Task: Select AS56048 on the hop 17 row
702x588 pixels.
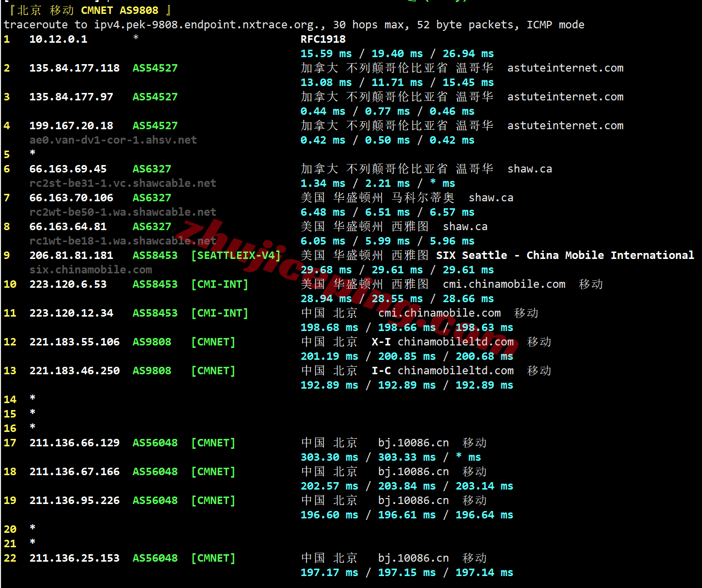Action: tap(155, 443)
